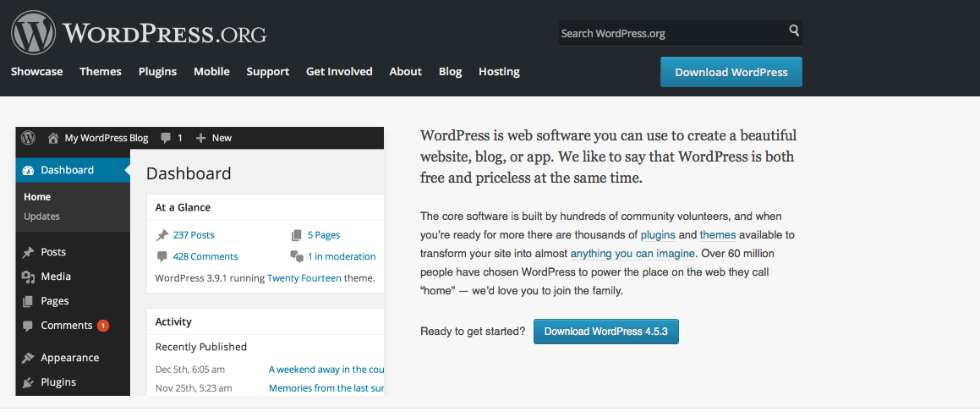This screenshot has width=980, height=417.
Task: Click the search magnifier icon
Action: [x=794, y=30]
